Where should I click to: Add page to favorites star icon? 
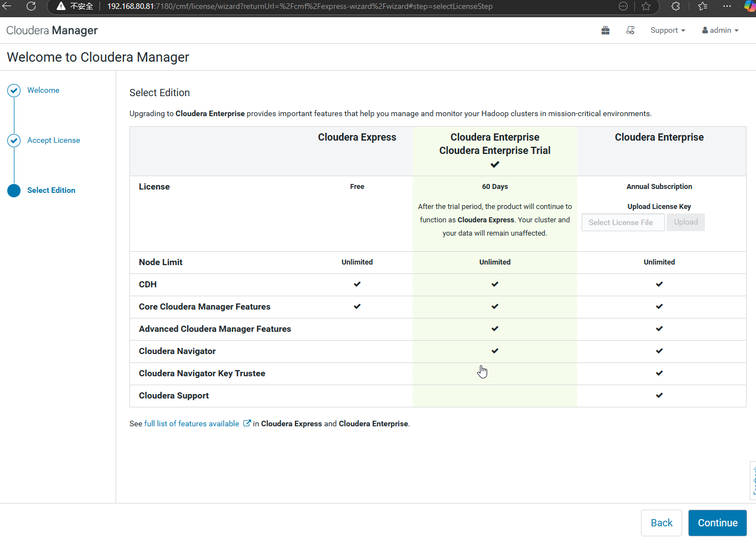pos(646,6)
